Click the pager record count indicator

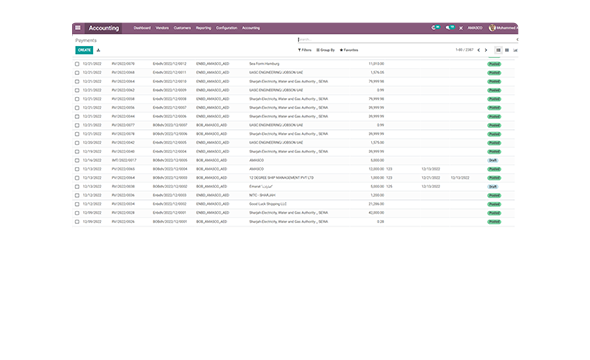tap(464, 50)
